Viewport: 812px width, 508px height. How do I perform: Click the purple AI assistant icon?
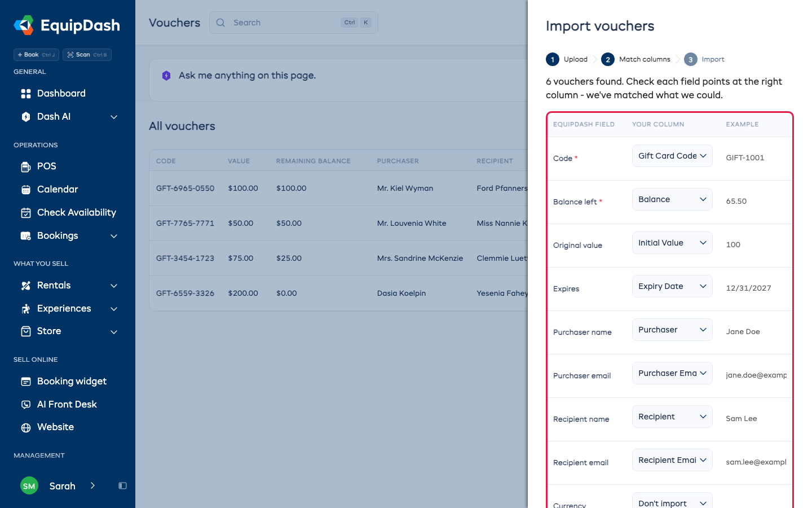166,76
